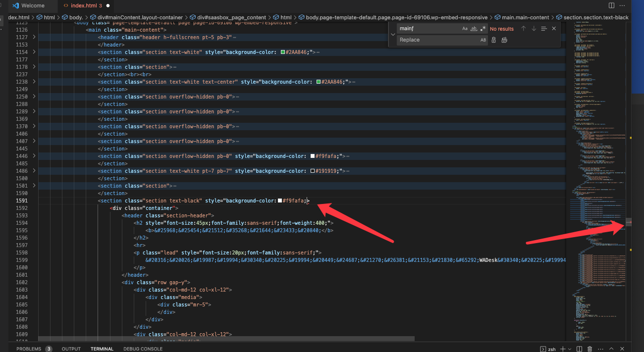Collapse the replace row chevron
The image size is (644, 352).
(393, 35)
